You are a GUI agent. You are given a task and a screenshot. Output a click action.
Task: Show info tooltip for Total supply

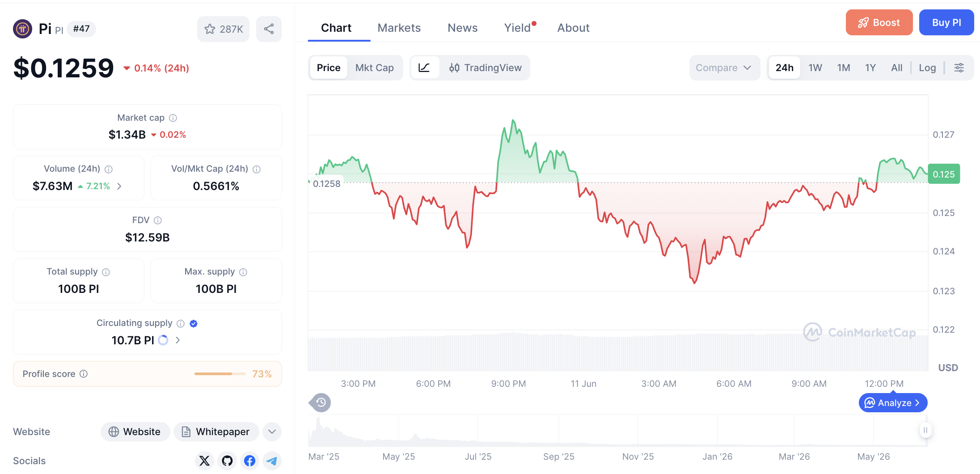106,272
